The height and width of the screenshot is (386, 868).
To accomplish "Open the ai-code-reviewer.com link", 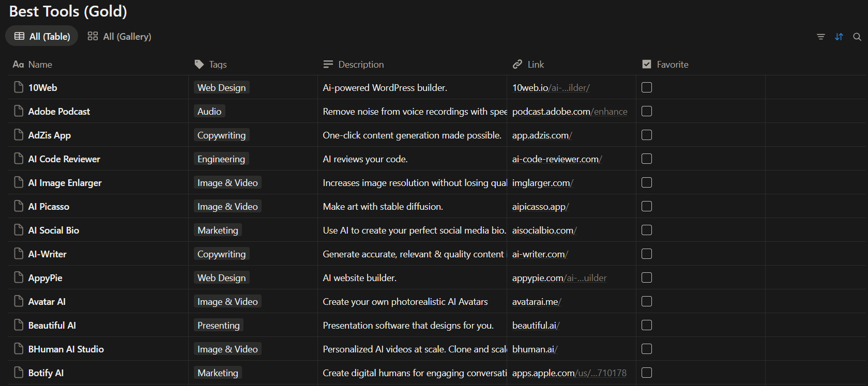I will [x=557, y=159].
